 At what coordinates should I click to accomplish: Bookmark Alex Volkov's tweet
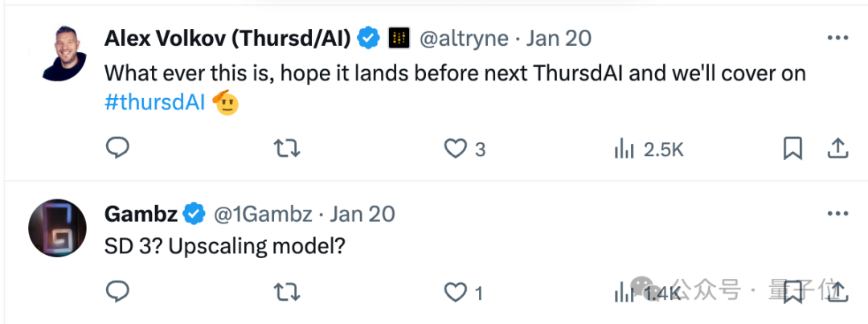pos(792,148)
